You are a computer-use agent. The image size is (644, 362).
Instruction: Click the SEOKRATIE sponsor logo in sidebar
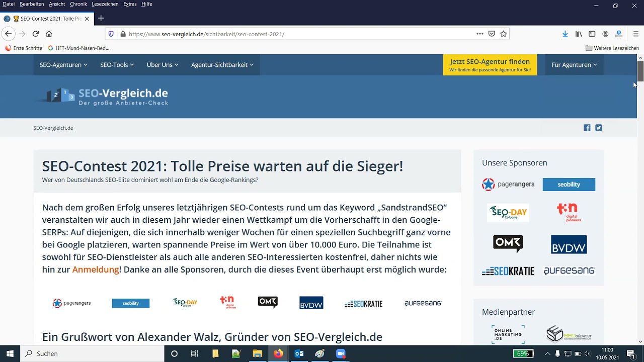click(x=508, y=271)
